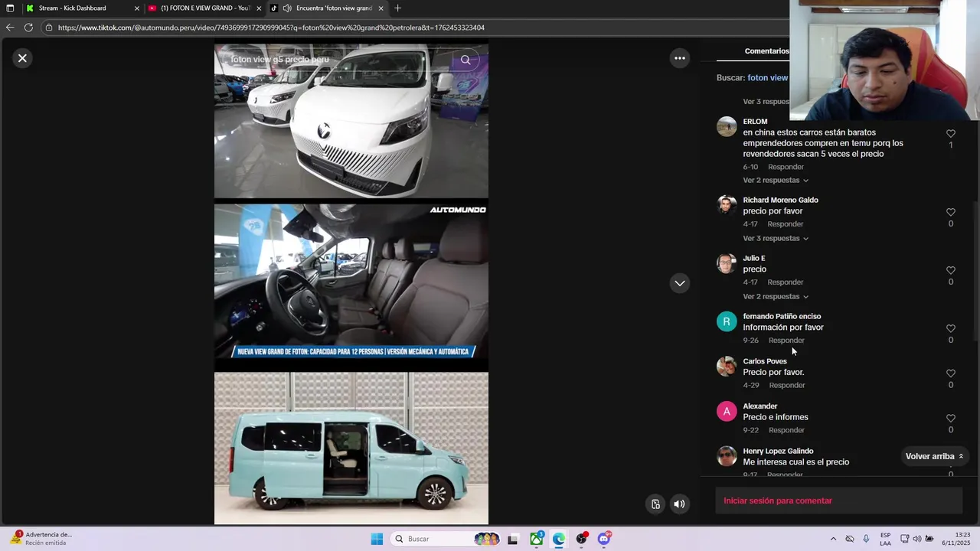Open the Windows Start menu
Viewport: 980px width, 551px height.
click(377, 539)
